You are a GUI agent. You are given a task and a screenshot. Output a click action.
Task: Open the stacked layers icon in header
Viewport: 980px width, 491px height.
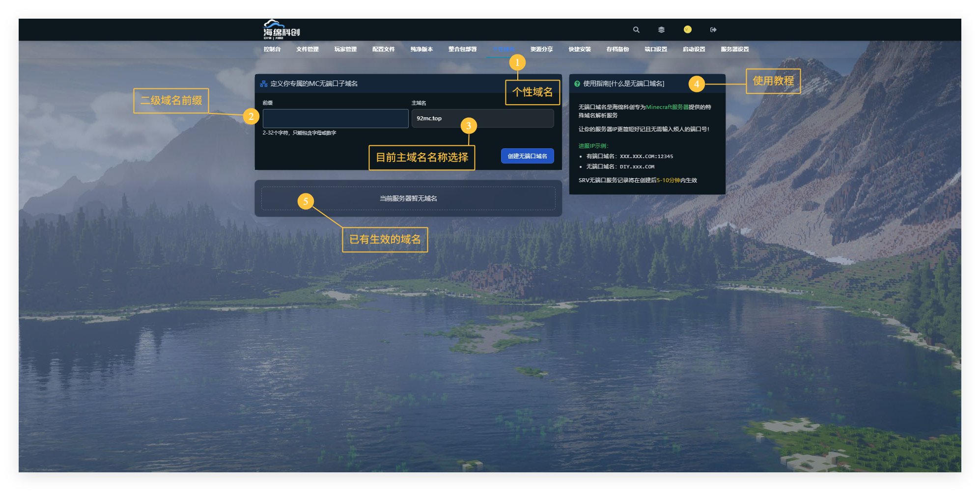(x=661, y=30)
